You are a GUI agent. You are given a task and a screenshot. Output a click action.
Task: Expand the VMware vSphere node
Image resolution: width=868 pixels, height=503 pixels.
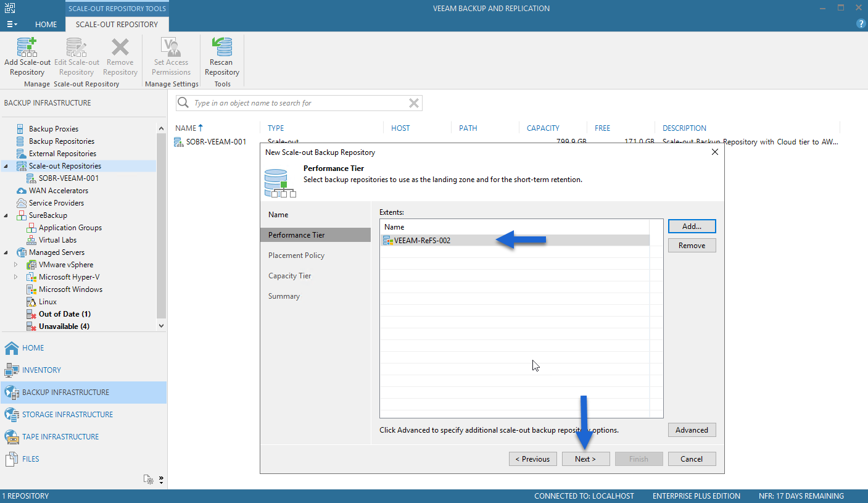coord(16,265)
